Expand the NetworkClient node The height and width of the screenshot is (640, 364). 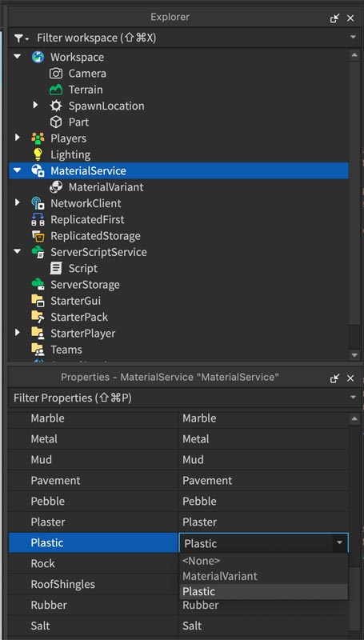[x=17, y=202]
